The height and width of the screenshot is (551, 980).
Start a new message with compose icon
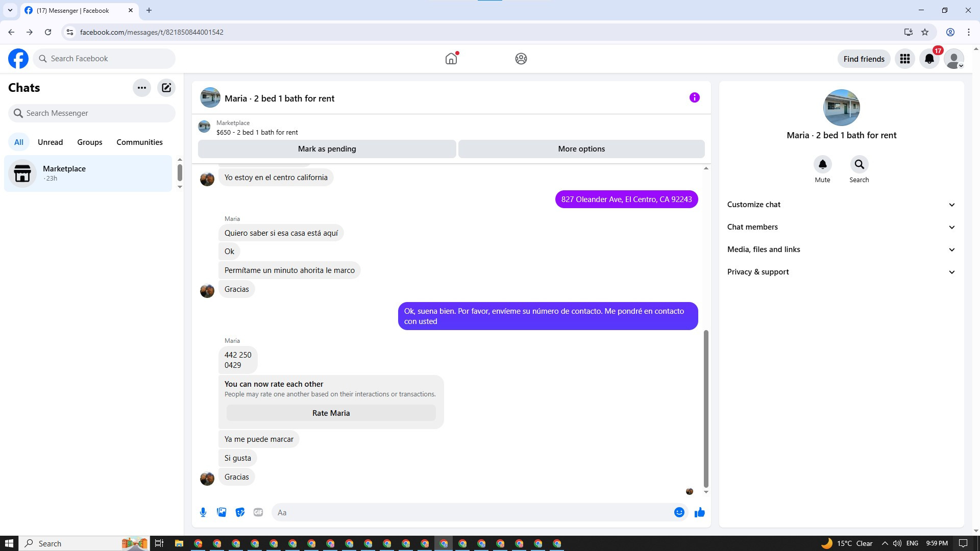coord(166,88)
